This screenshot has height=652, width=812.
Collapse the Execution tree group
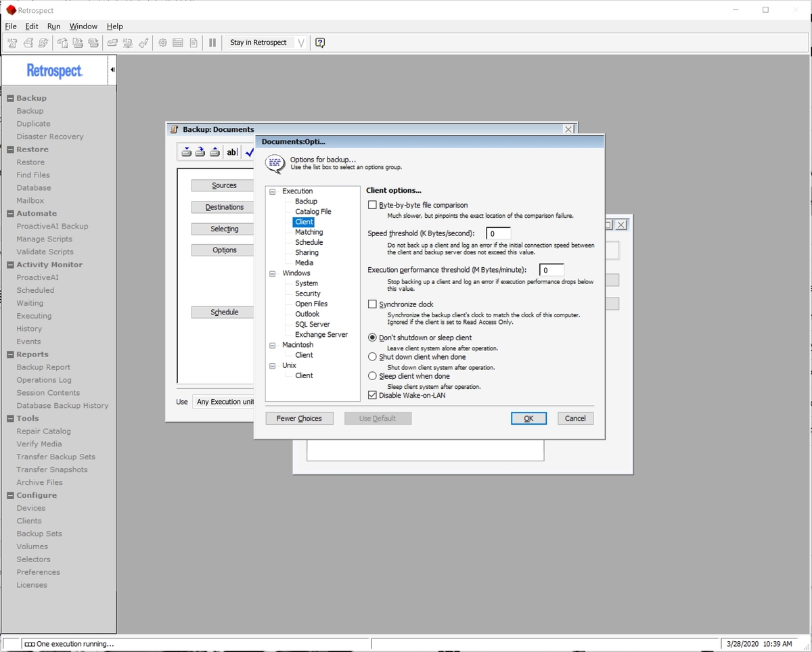point(273,191)
